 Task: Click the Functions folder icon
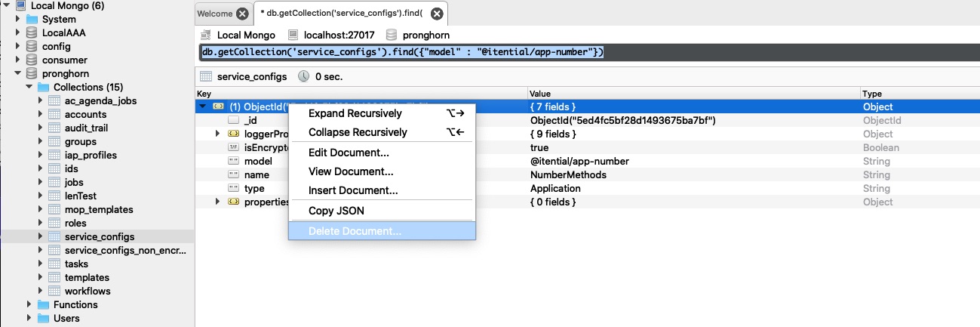tap(43, 304)
